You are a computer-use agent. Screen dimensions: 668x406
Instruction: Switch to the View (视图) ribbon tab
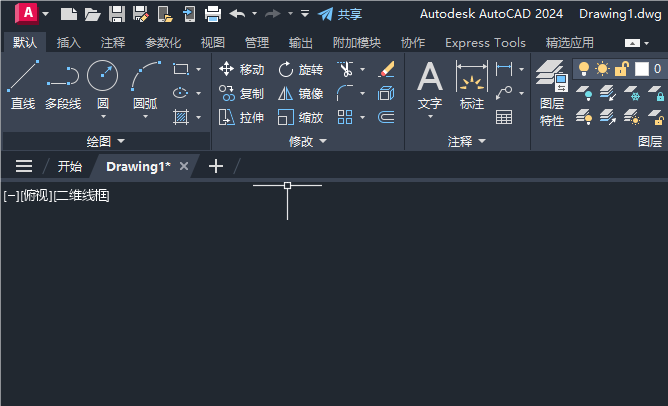tap(213, 43)
